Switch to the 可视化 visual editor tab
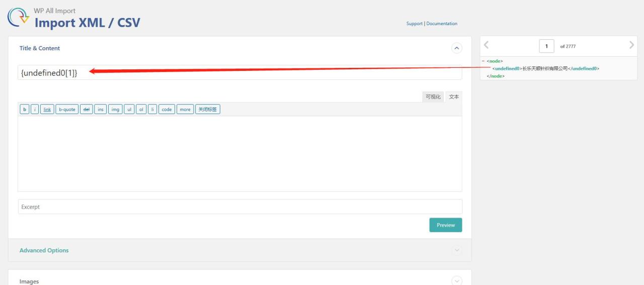 tap(433, 97)
